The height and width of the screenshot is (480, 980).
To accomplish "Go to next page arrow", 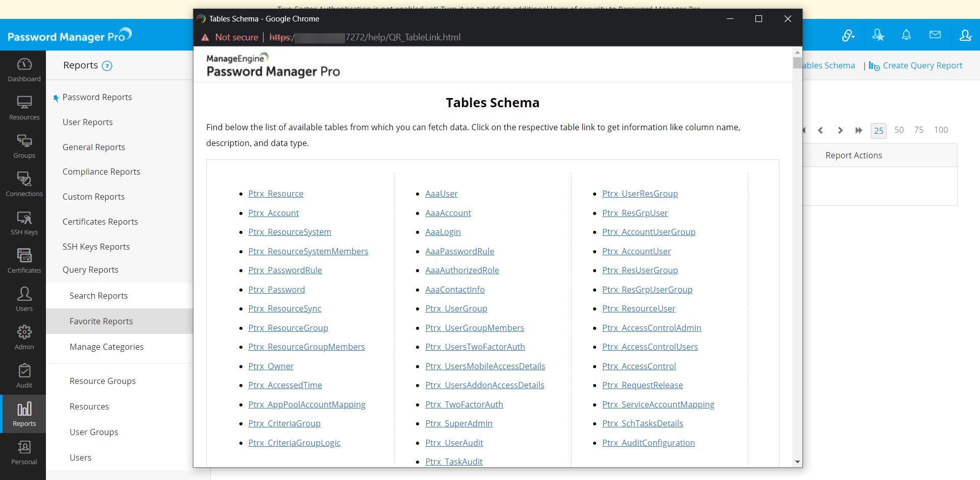I will tap(840, 130).
